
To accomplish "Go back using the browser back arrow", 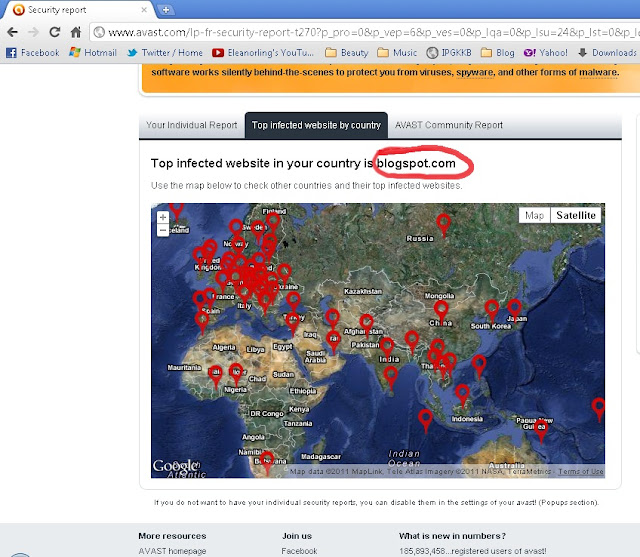I will click(x=13, y=32).
